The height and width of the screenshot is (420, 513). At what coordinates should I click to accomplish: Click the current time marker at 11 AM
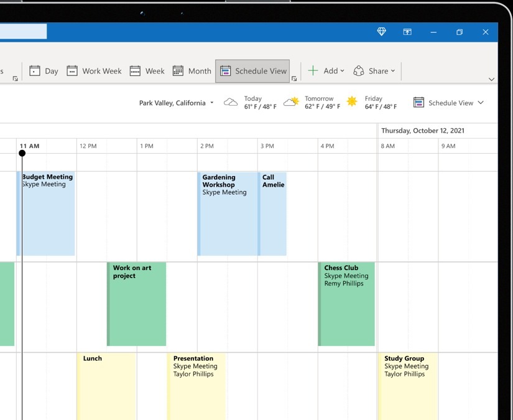click(x=22, y=153)
